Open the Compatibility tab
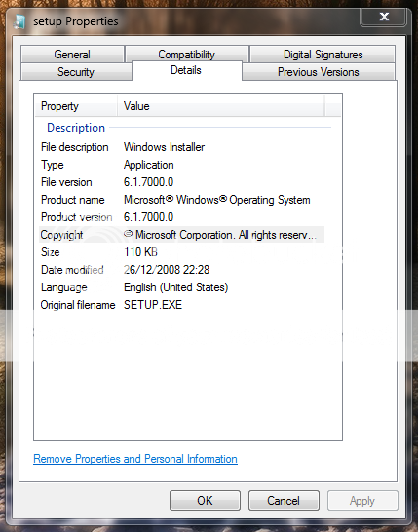This screenshot has height=532, width=418. (x=186, y=55)
